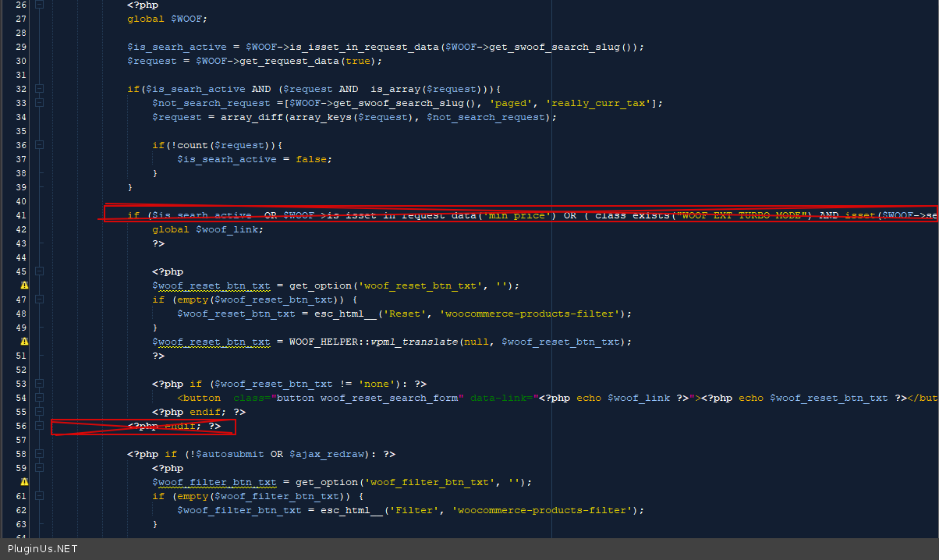
Task: Collapse the fold marker at line 59
Action: (x=40, y=468)
